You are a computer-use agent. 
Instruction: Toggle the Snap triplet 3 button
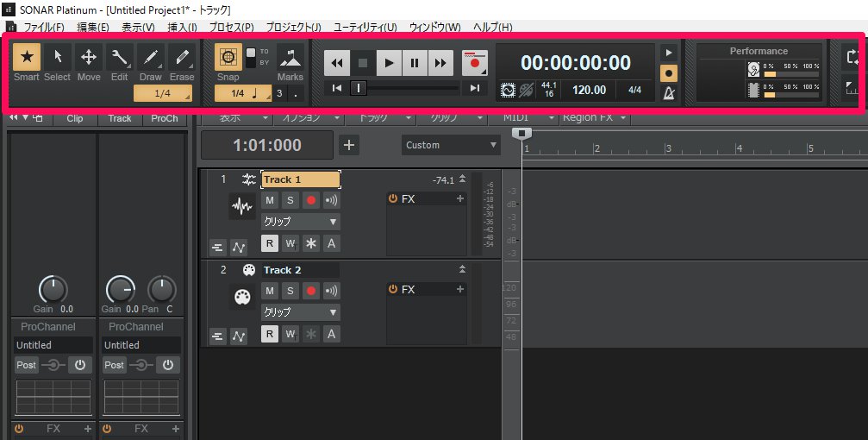[279, 93]
